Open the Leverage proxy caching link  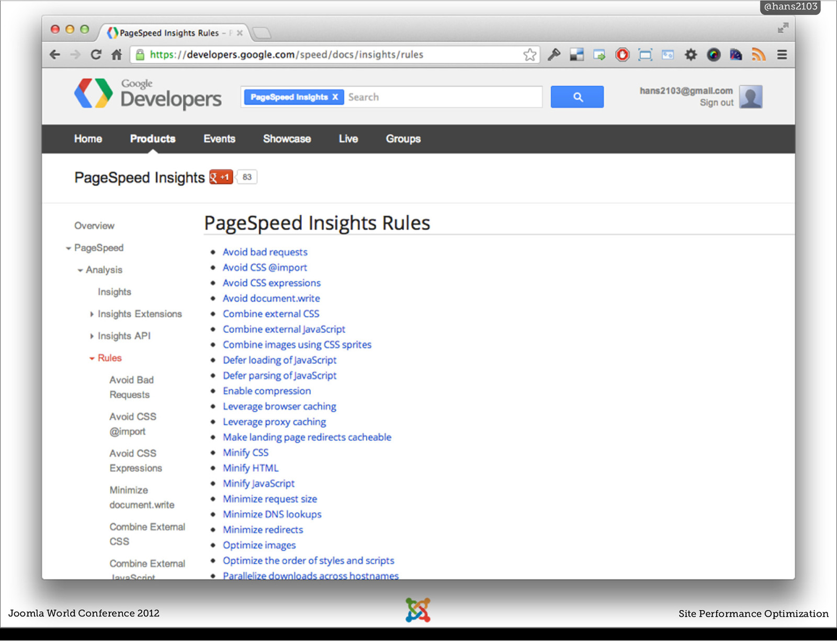pos(274,422)
